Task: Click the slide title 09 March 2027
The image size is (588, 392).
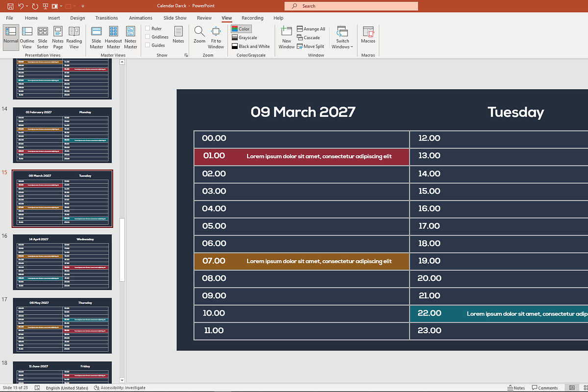Action: [303, 112]
